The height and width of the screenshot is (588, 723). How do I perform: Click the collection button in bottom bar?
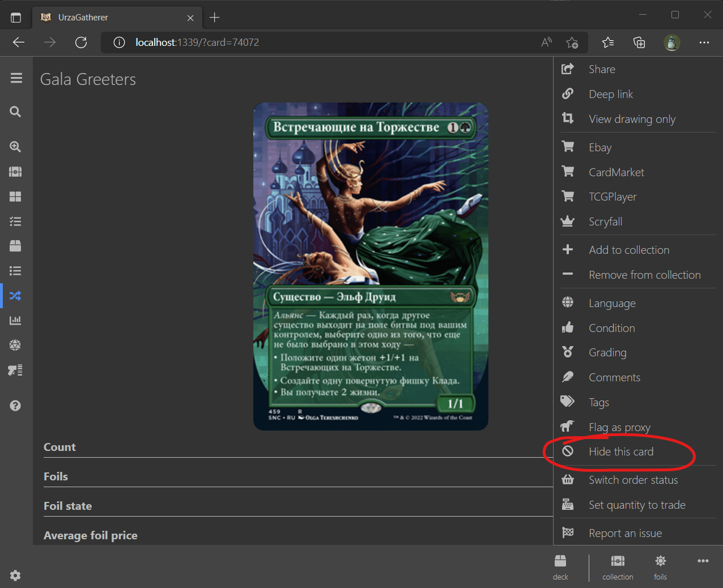pyautogui.click(x=618, y=567)
